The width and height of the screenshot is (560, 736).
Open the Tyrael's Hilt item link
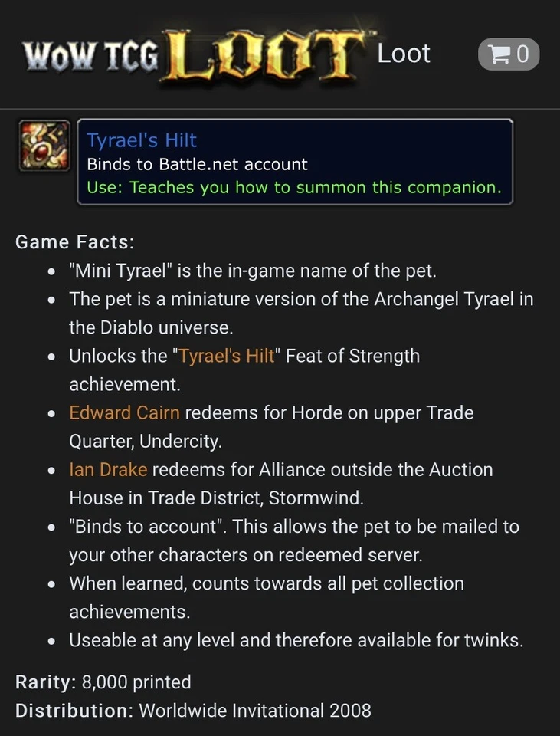click(x=141, y=140)
